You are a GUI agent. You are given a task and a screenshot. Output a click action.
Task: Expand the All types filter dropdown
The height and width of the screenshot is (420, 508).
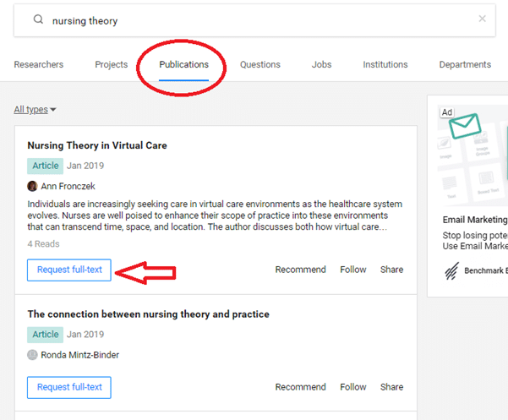point(35,110)
